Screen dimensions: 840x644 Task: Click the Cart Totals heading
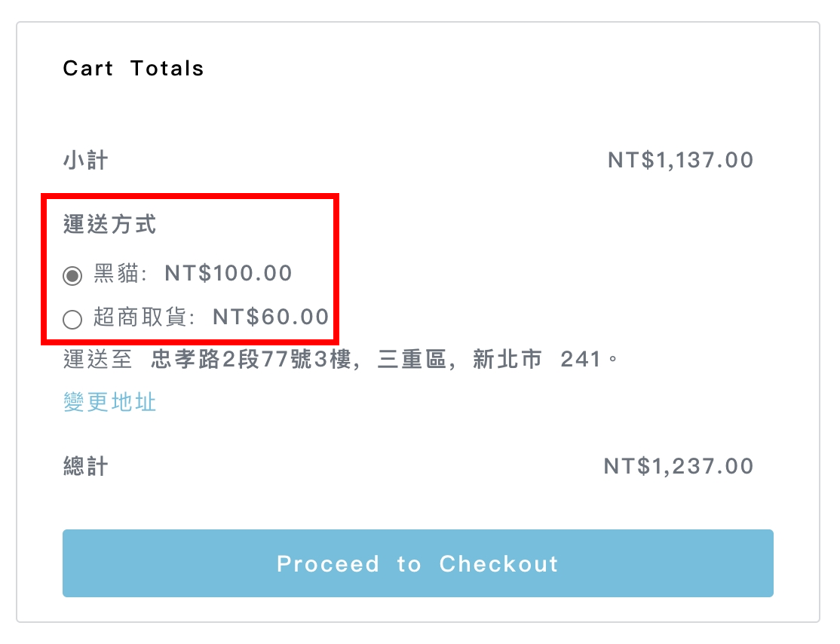(133, 69)
